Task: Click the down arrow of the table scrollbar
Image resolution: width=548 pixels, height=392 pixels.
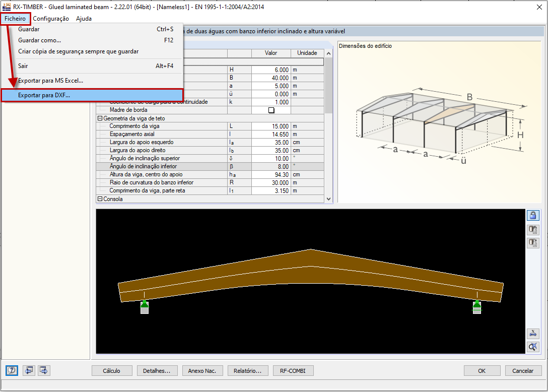Action: pyautogui.click(x=328, y=199)
